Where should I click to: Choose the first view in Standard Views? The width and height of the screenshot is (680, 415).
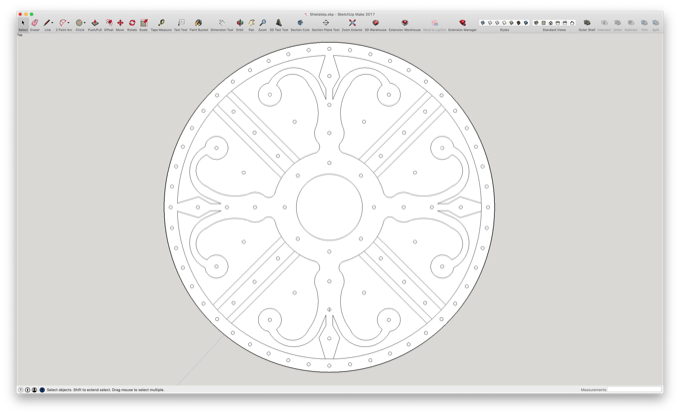coord(536,23)
